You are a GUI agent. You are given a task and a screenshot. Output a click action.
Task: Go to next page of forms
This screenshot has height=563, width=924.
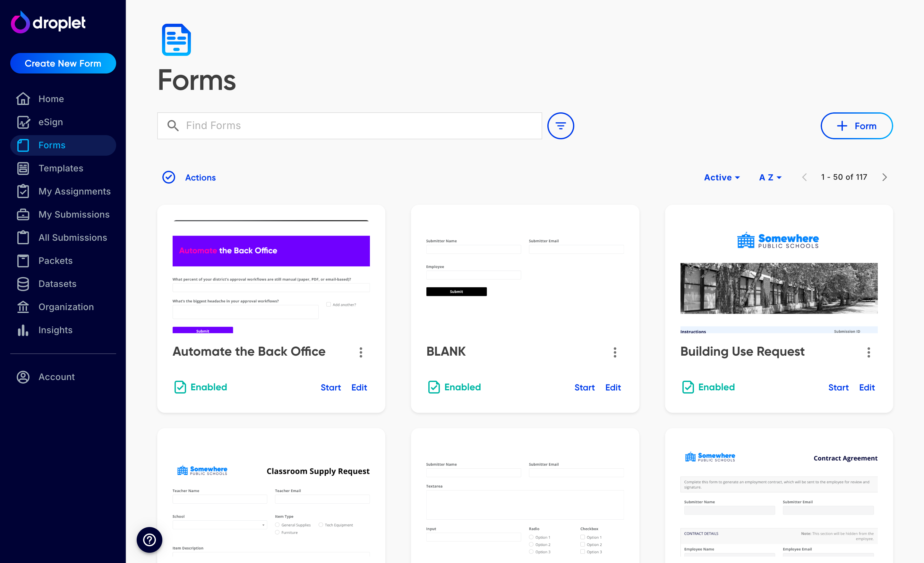coord(885,177)
